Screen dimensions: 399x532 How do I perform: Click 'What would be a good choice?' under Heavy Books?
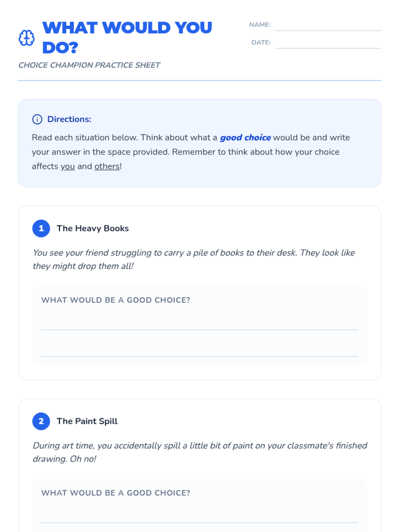tap(116, 300)
